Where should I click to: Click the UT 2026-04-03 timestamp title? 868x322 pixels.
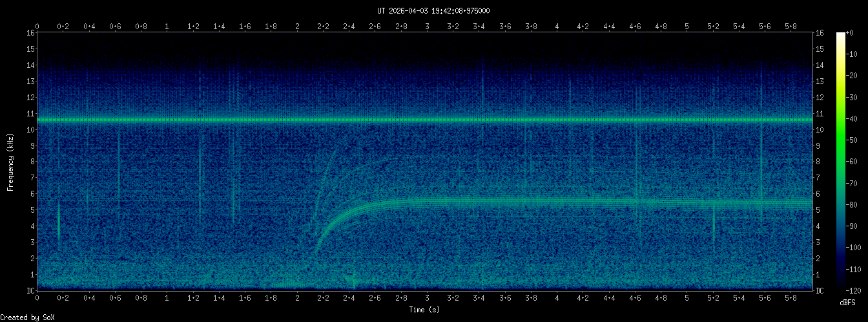433,10
